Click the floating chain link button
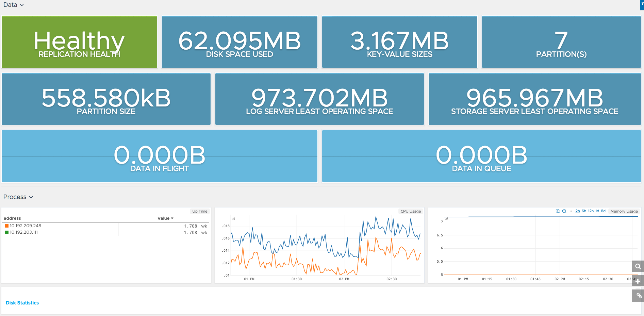 coord(638,296)
